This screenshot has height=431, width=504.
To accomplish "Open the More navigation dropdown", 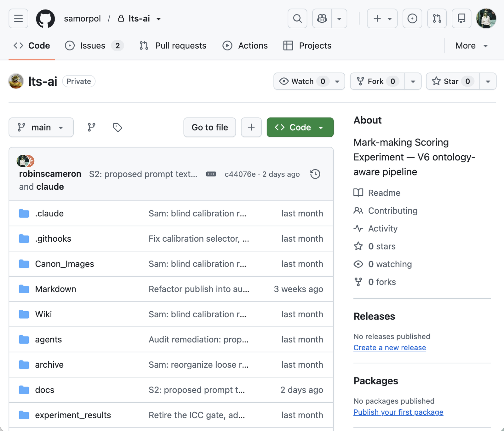I will point(472,46).
